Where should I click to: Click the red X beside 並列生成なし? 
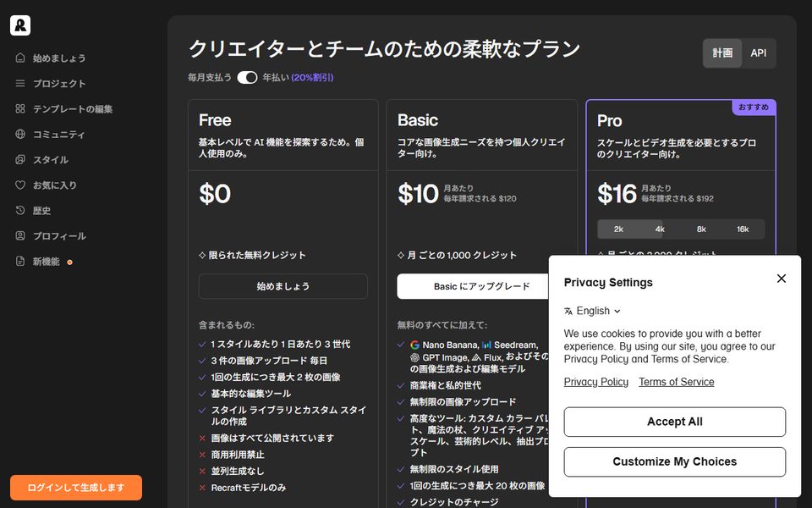202,472
